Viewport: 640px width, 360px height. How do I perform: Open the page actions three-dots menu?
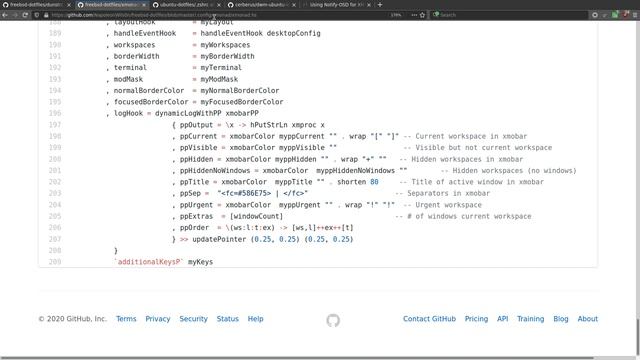414,15
